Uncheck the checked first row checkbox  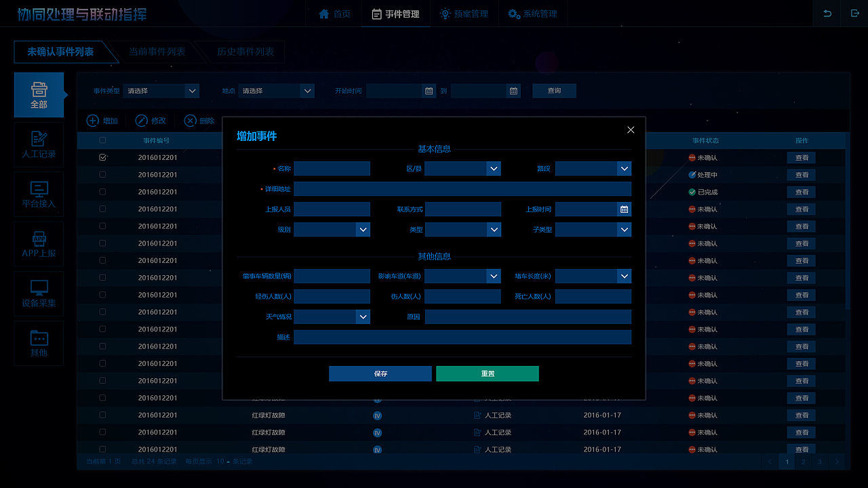click(x=102, y=157)
